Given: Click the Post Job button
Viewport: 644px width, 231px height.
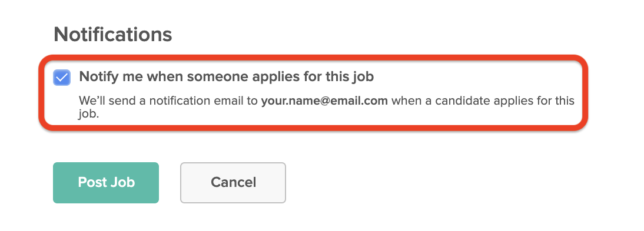Looking at the screenshot, I should [x=106, y=183].
